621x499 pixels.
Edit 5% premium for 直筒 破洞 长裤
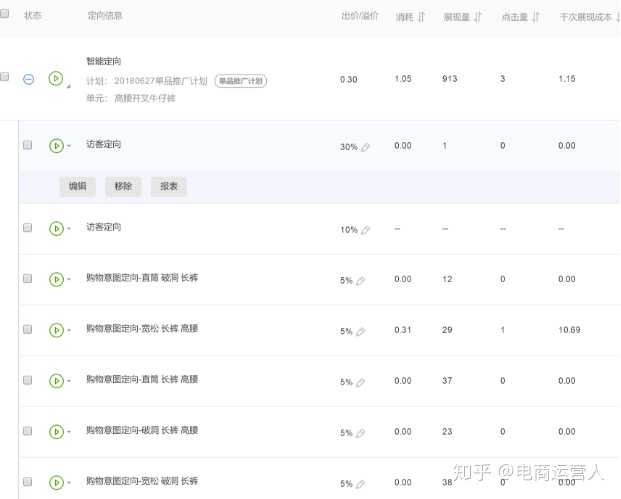[x=360, y=281]
